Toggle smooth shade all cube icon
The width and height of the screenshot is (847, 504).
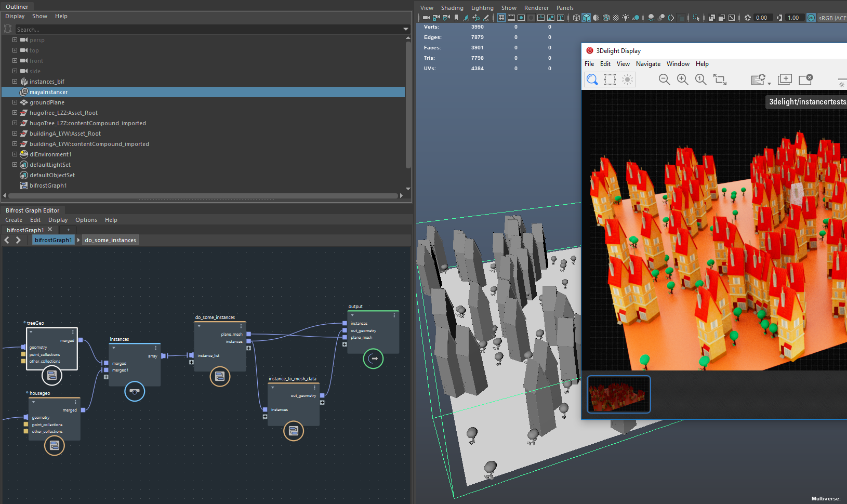point(586,18)
